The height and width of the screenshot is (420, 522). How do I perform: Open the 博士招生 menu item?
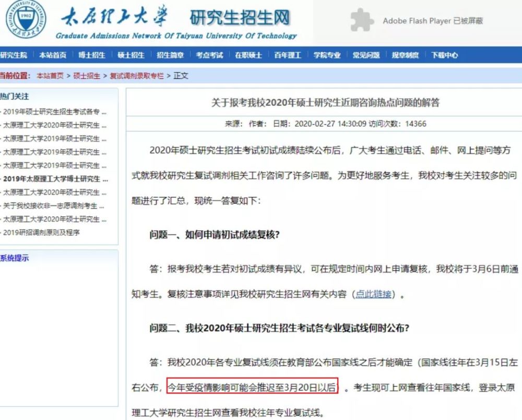coord(91,54)
